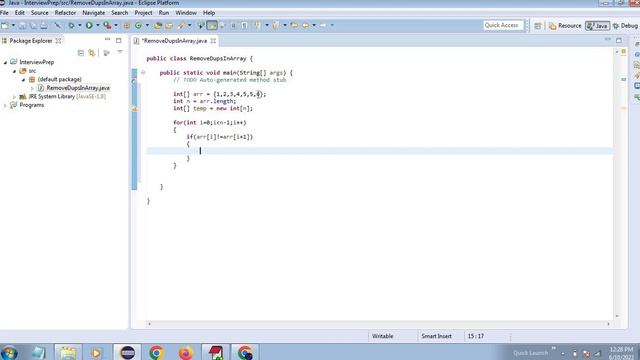Click down arrow of vertical editor scrollbar
The height and width of the screenshot is (360, 640).
click(617, 316)
